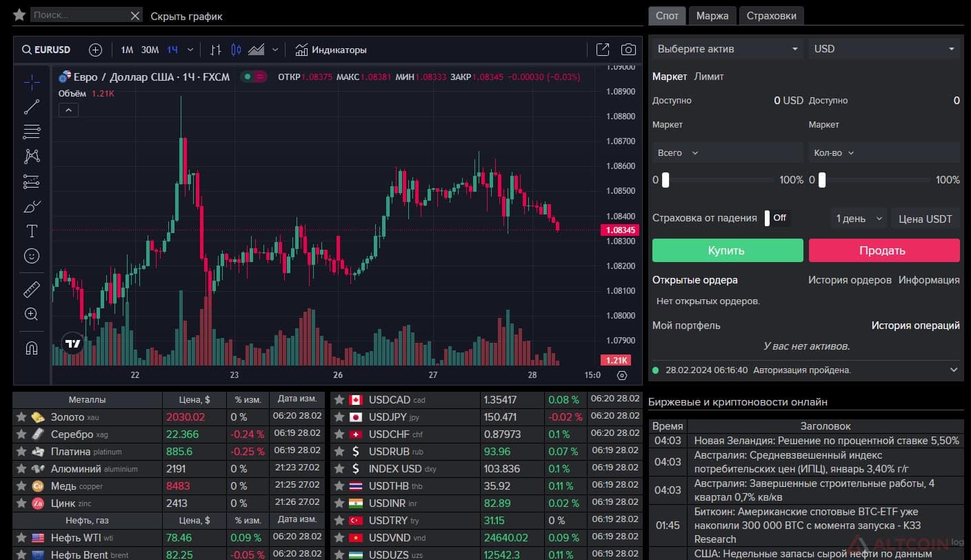971x560 pixels.
Task: Open the chart settings gear icon
Action: coord(622,375)
